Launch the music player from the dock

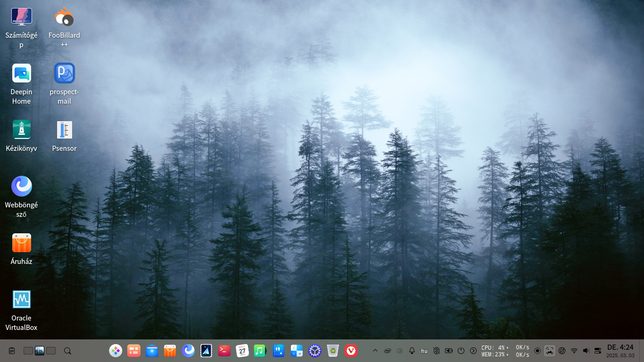click(260, 351)
